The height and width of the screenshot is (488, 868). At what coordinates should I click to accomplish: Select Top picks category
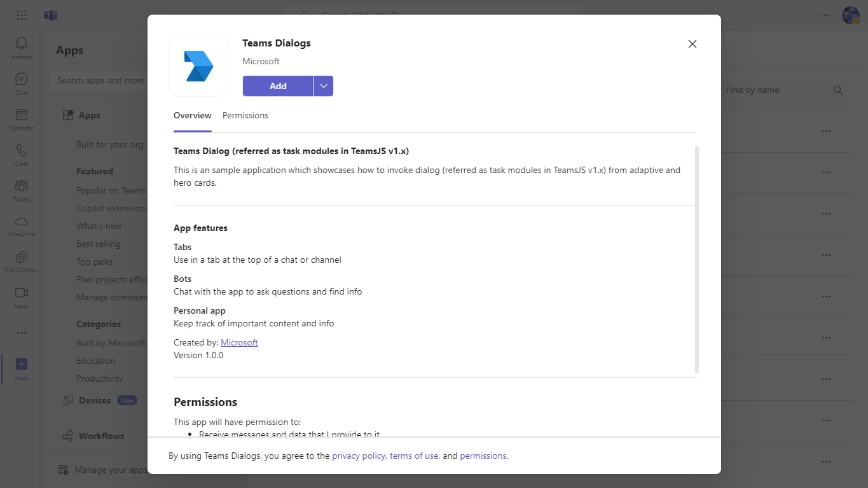(94, 261)
